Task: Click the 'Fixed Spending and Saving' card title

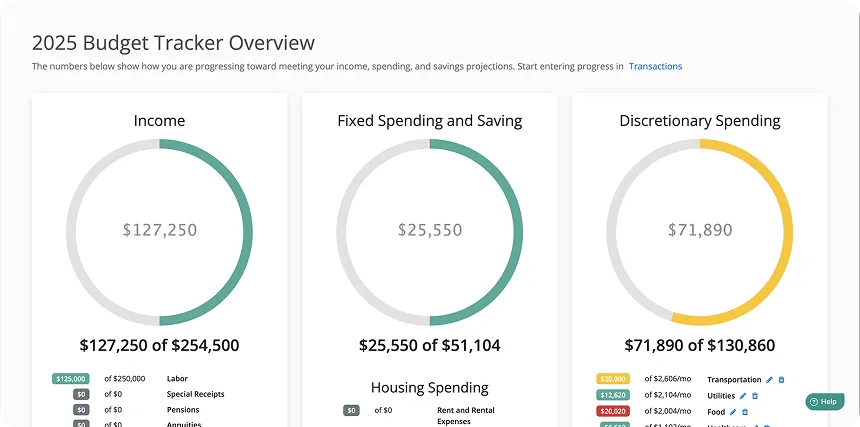Action: coord(430,121)
